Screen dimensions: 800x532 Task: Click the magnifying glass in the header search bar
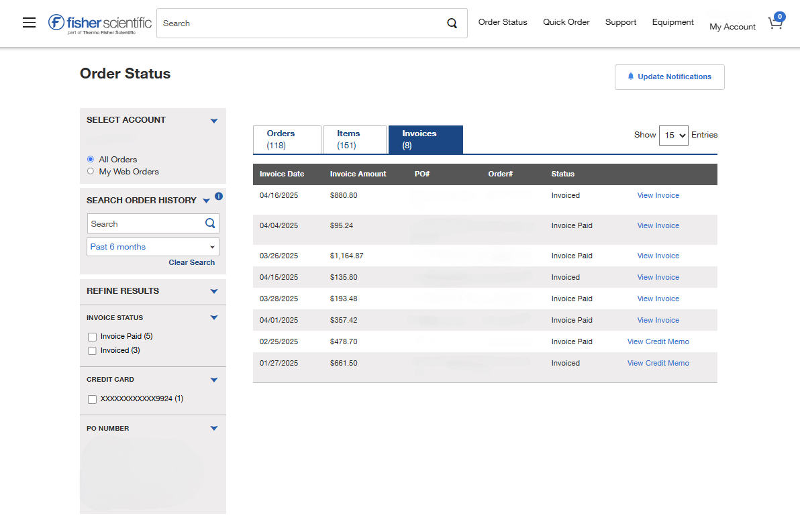(x=452, y=23)
